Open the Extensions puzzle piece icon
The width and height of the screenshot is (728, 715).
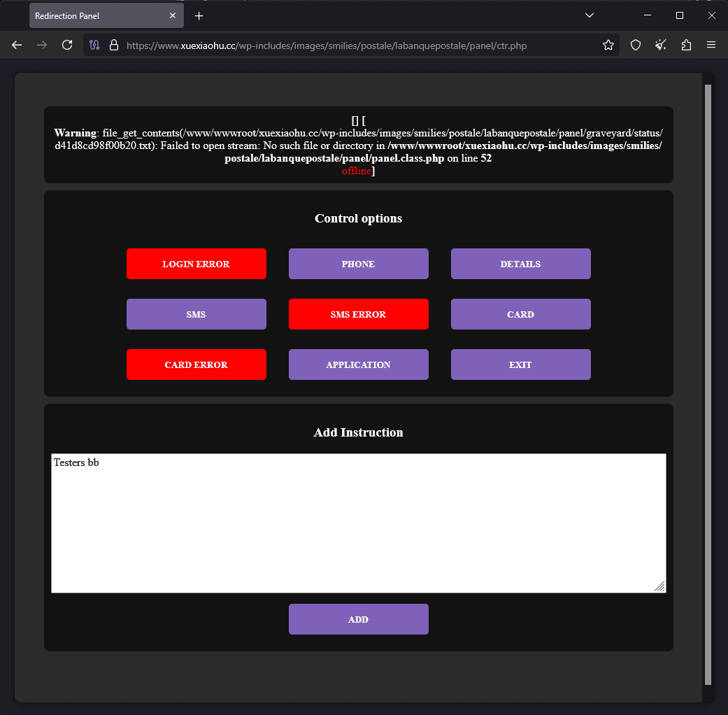tap(686, 45)
